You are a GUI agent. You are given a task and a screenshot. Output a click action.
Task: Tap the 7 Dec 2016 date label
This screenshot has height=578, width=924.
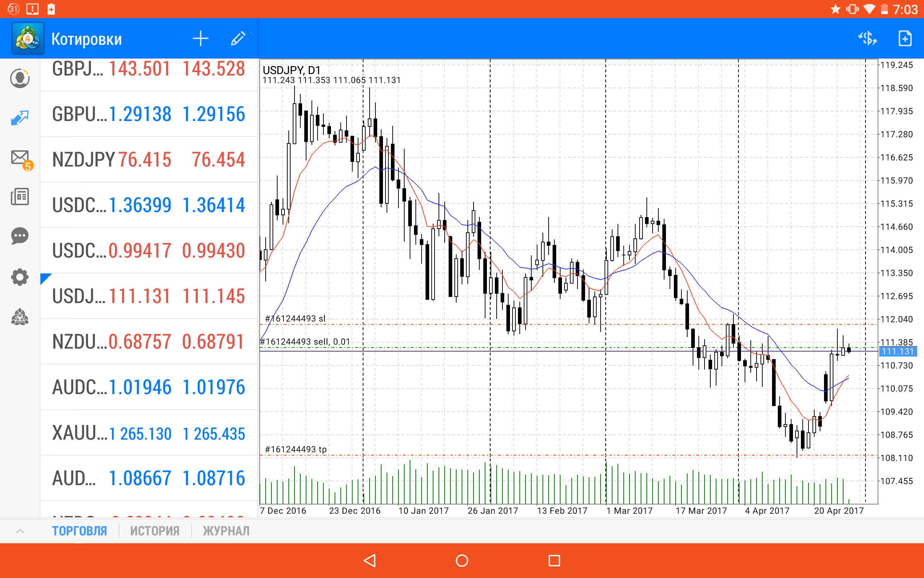click(283, 511)
